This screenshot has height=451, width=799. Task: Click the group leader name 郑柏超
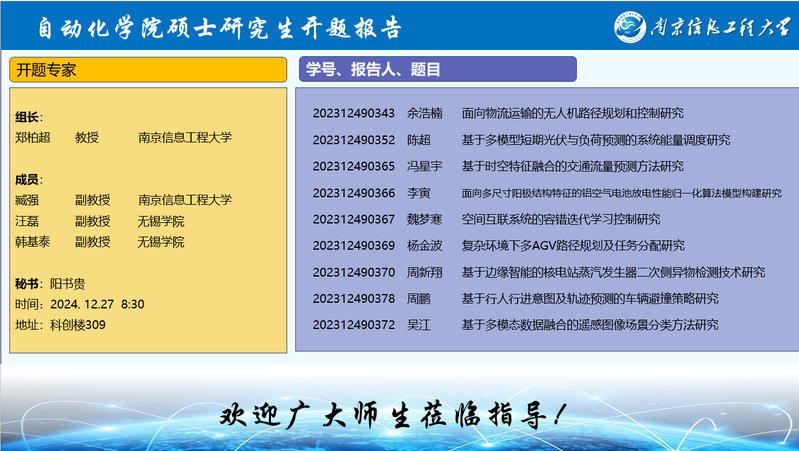click(x=33, y=139)
